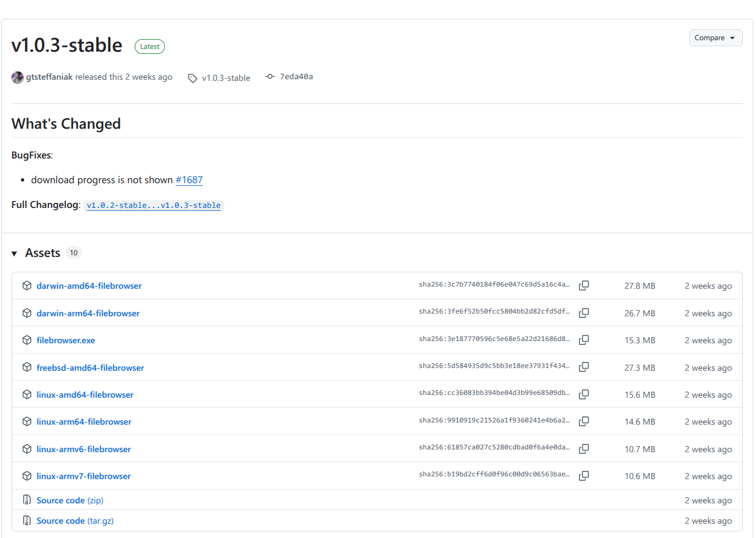Copy SHA256 hash for darwin-arm64-filebrowser
This screenshot has width=756, height=538.
pyautogui.click(x=584, y=312)
